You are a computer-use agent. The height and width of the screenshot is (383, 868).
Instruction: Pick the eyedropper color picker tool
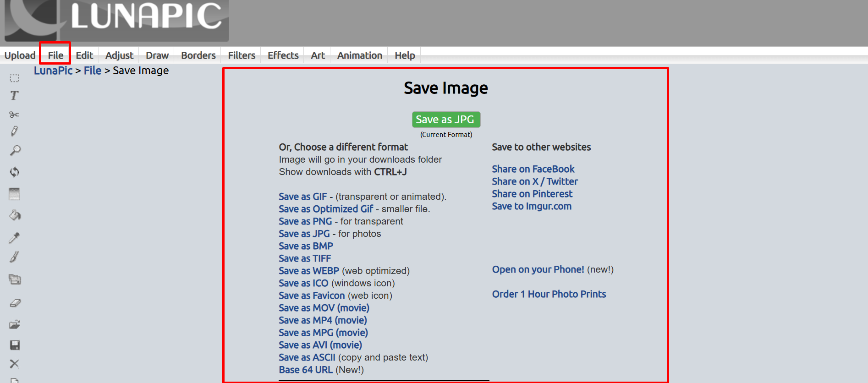click(15, 237)
